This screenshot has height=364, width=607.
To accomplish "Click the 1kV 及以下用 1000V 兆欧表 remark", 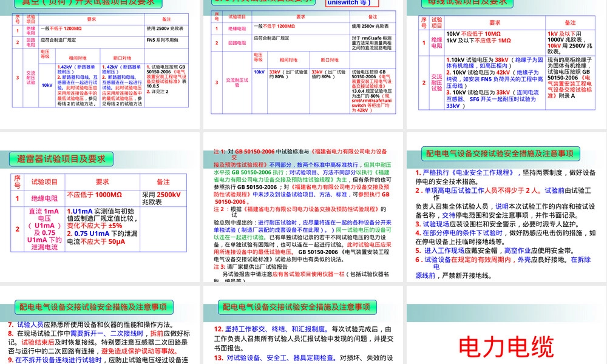I will point(570,42).
